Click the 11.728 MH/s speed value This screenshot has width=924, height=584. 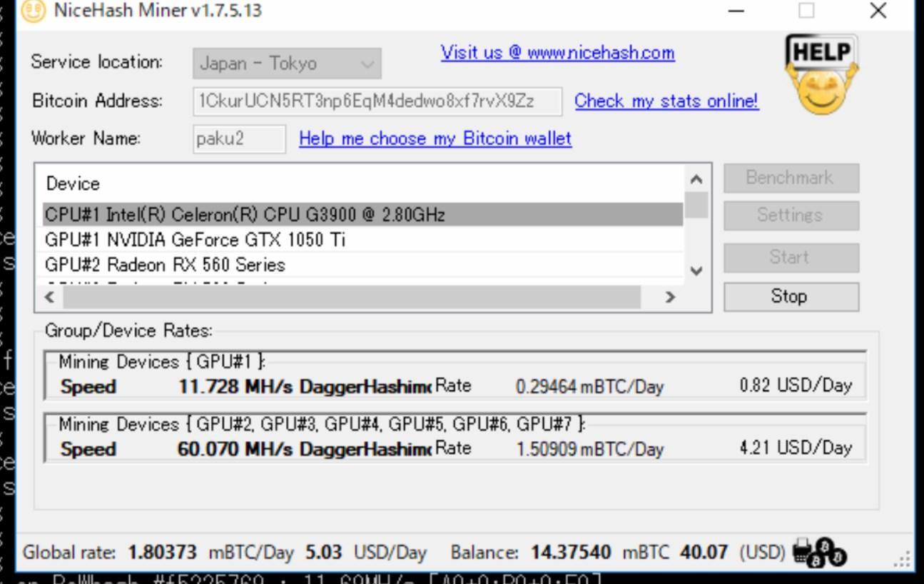pyautogui.click(x=236, y=387)
